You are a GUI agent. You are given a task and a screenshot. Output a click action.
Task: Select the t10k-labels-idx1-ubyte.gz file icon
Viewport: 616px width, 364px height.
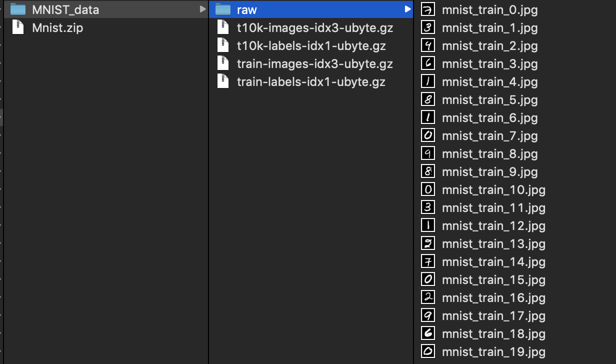pos(222,45)
